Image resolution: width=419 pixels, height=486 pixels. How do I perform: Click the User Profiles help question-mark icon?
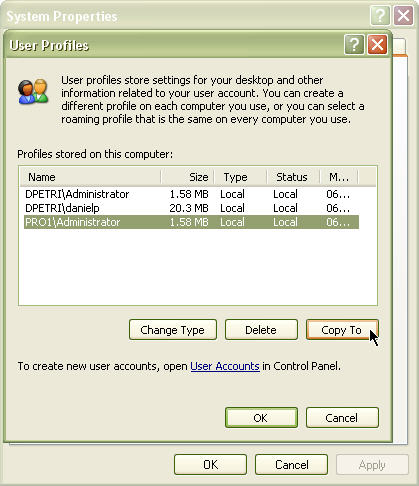[354, 44]
